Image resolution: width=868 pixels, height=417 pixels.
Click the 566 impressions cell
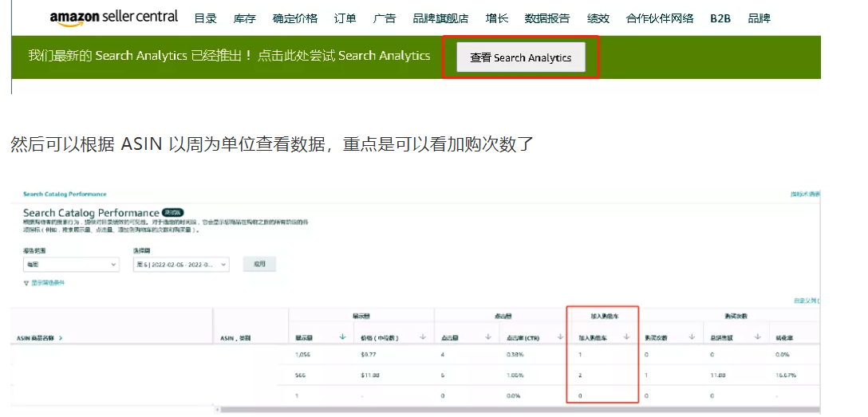pyautogui.click(x=301, y=376)
